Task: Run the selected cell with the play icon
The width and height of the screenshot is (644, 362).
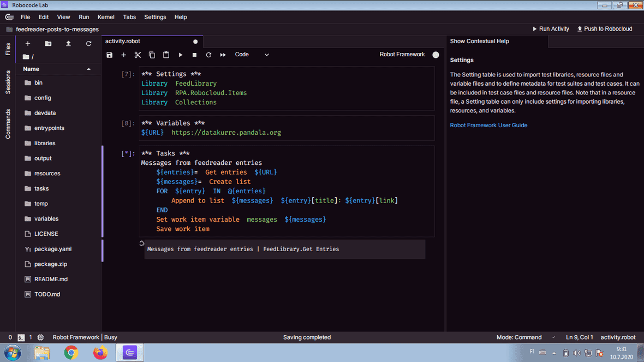Action: 180,55
